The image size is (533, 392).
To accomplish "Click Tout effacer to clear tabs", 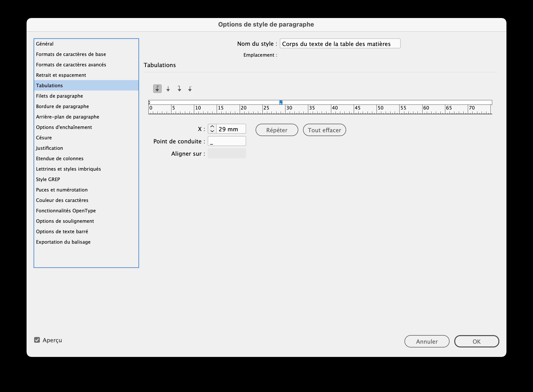I will click(324, 130).
